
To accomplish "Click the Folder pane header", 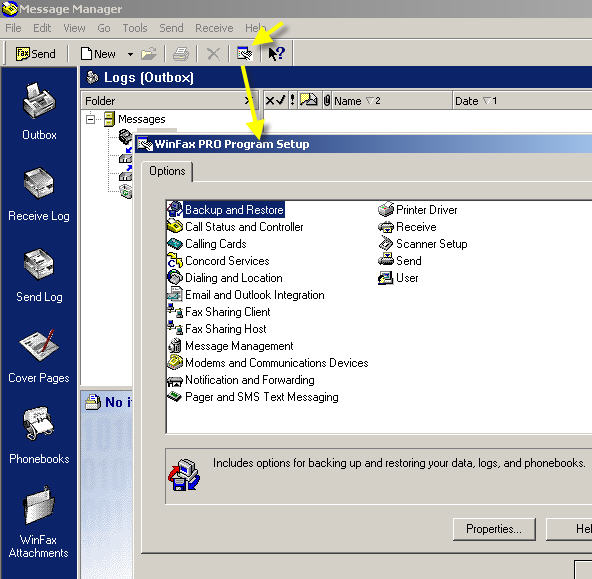I will 170,101.
